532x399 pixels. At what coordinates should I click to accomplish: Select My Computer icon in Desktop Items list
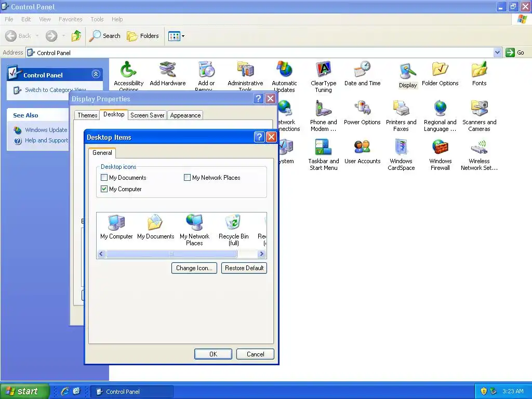[116, 227]
